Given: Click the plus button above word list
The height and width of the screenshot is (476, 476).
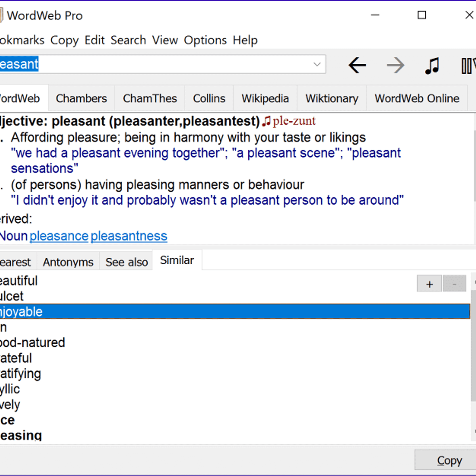Looking at the screenshot, I should click(429, 284).
